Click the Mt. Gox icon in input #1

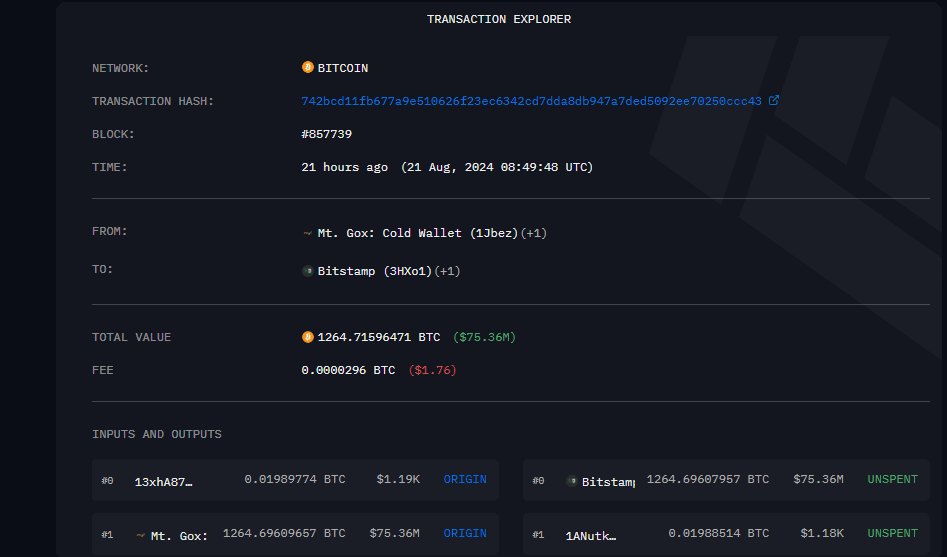pos(141,535)
